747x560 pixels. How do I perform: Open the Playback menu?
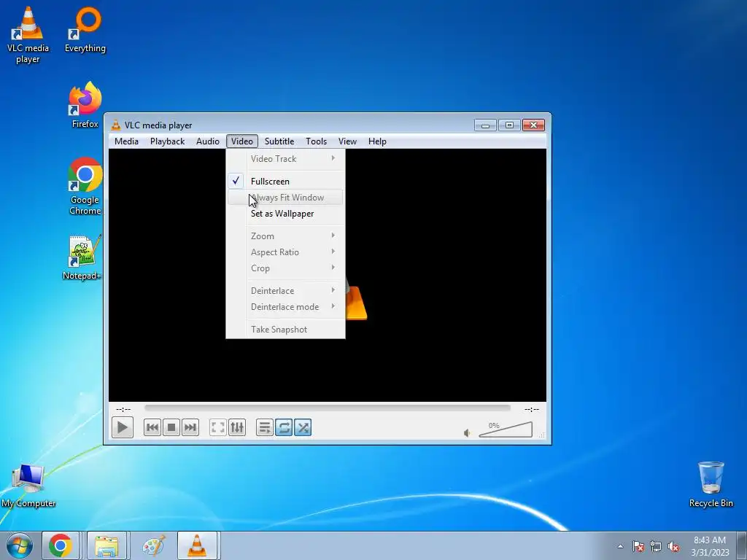(167, 141)
